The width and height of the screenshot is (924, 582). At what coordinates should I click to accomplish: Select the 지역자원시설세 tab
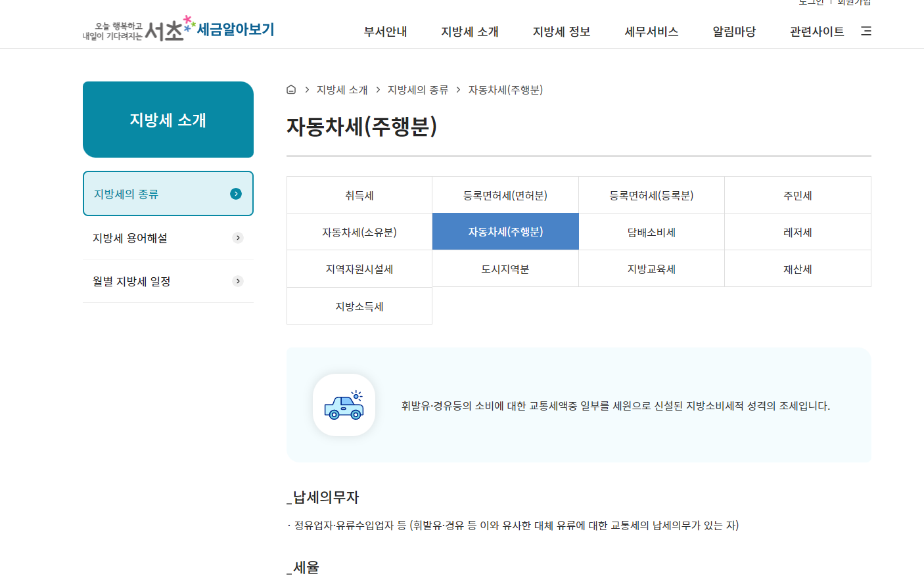(359, 269)
